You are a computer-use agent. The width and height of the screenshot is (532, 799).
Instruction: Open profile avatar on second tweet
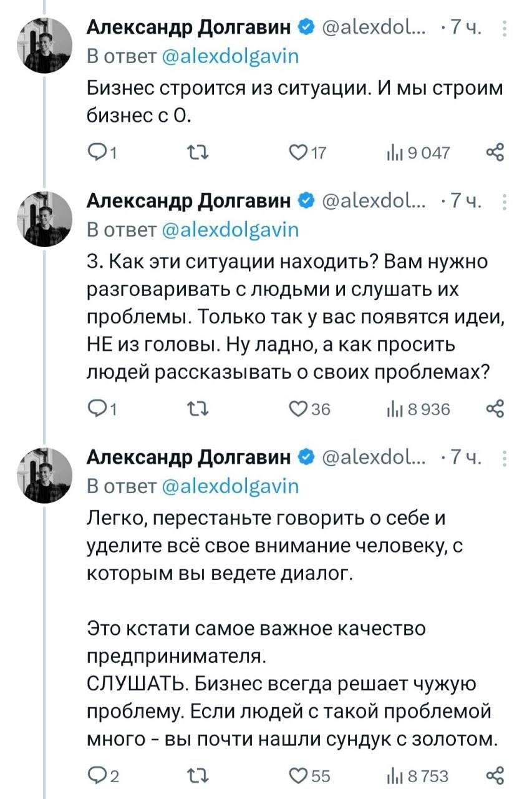tap(44, 218)
